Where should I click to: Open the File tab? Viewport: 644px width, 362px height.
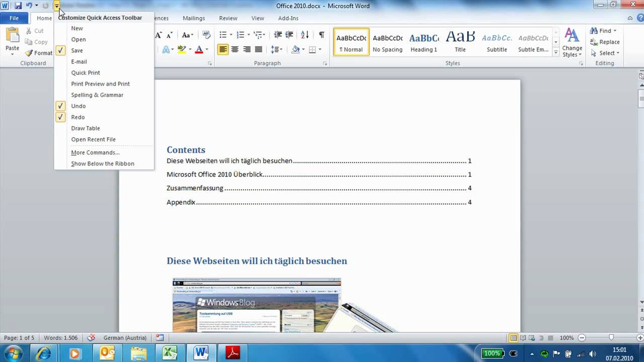(x=14, y=18)
